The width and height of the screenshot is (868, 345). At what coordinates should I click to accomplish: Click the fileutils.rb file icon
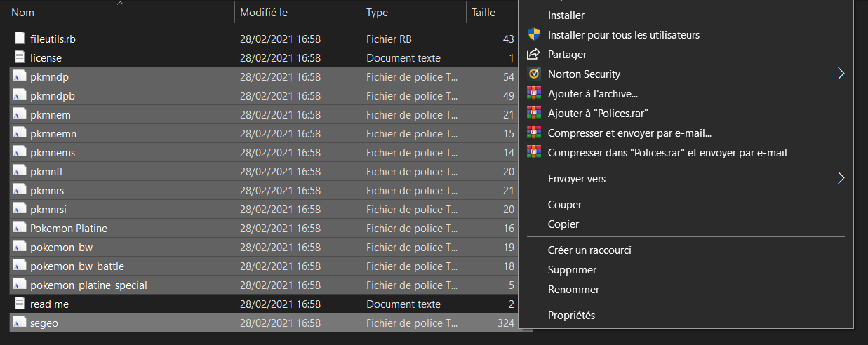coord(20,39)
